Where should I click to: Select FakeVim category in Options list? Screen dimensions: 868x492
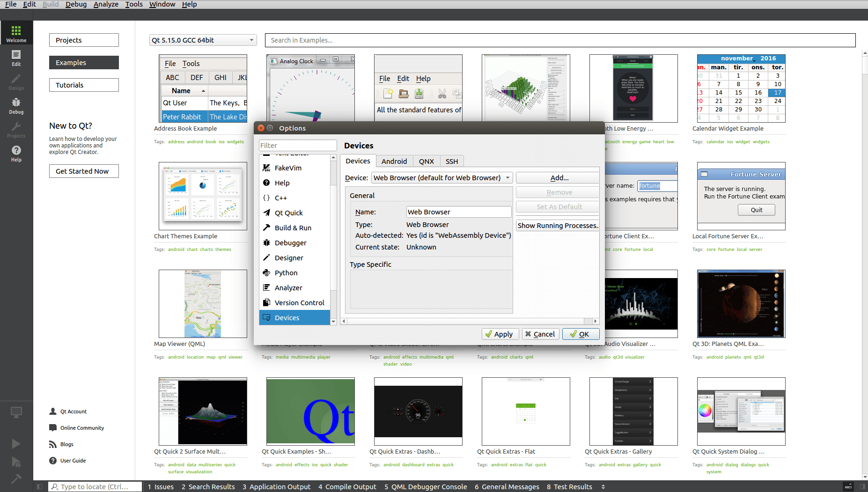click(294, 168)
